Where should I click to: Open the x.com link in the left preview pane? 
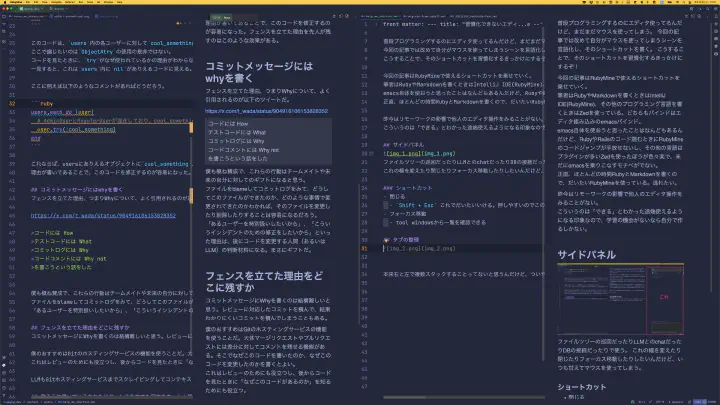click(x=266, y=111)
